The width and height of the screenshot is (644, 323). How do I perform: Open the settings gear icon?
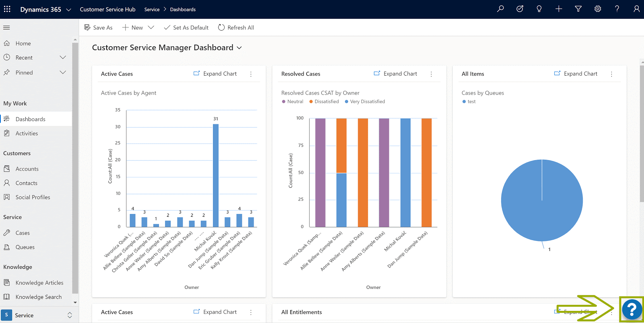(598, 9)
